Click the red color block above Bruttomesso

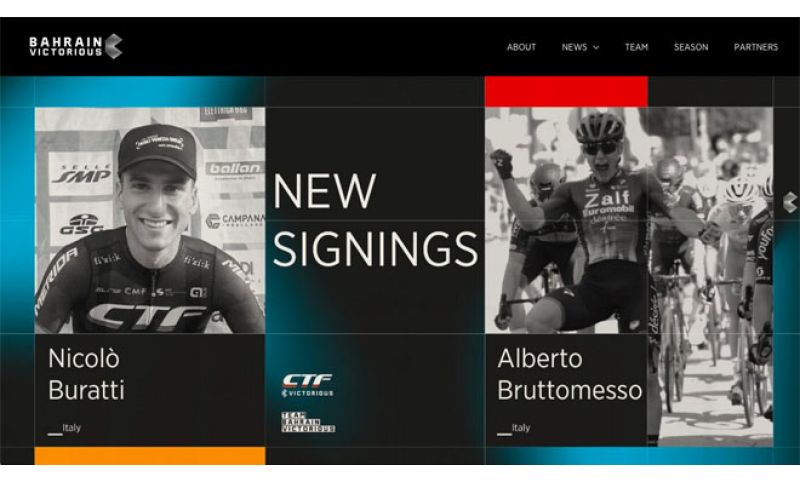click(566, 92)
